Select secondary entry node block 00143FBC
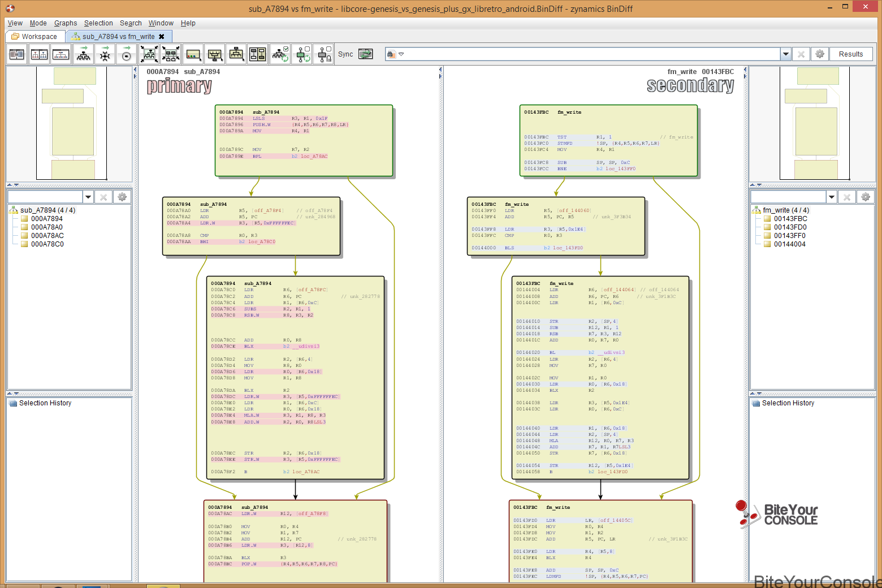This screenshot has height=588, width=882. (x=608, y=140)
